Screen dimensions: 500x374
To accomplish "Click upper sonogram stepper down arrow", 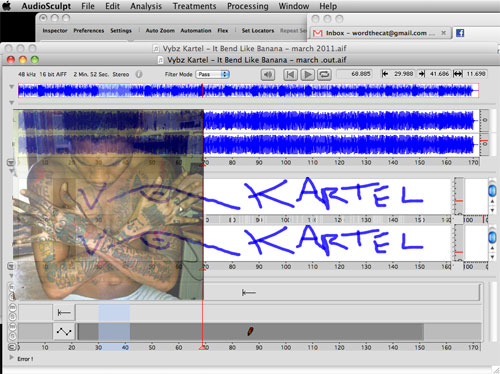I will point(492,210).
